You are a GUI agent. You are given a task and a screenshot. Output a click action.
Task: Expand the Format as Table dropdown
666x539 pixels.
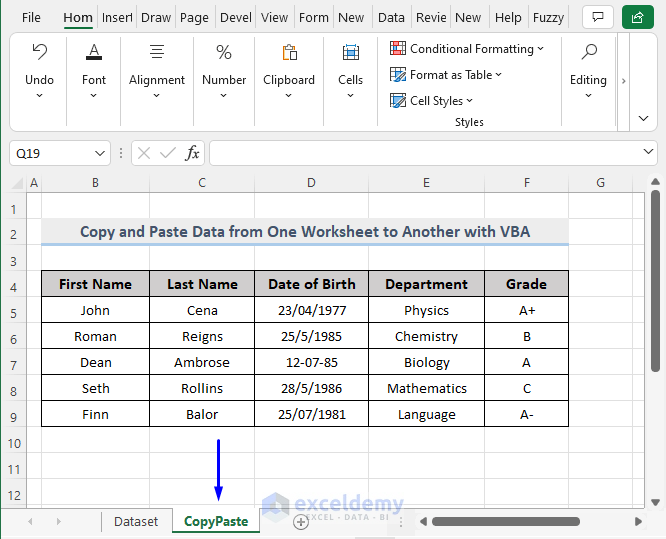coord(499,75)
